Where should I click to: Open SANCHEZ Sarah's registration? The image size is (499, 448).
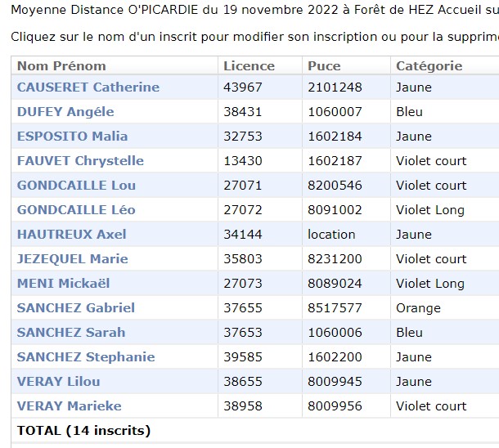[x=71, y=333]
